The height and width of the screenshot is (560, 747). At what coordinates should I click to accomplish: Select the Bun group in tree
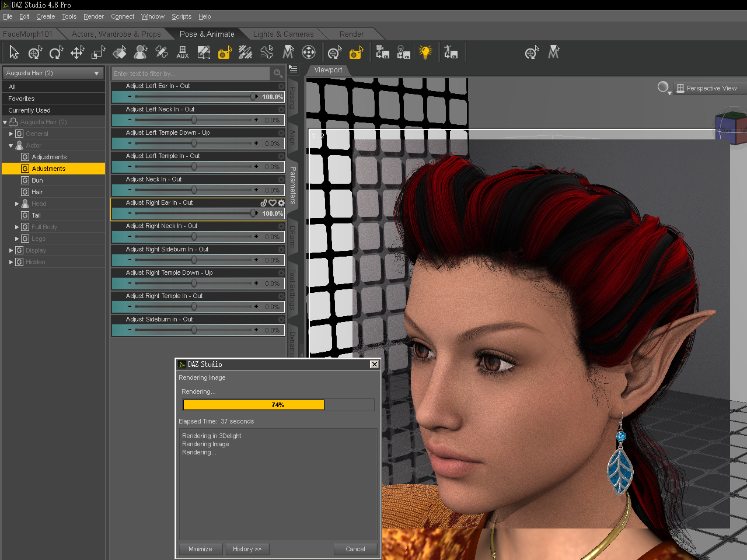[x=37, y=181]
